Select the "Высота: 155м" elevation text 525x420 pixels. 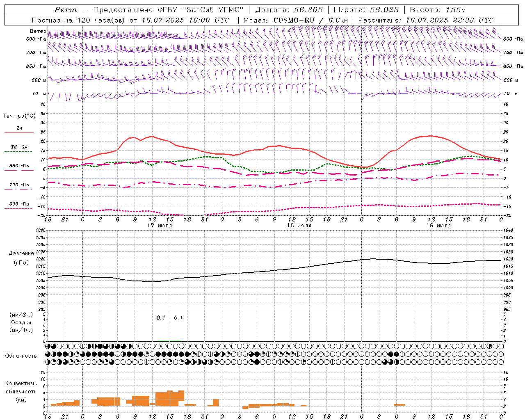(x=438, y=10)
